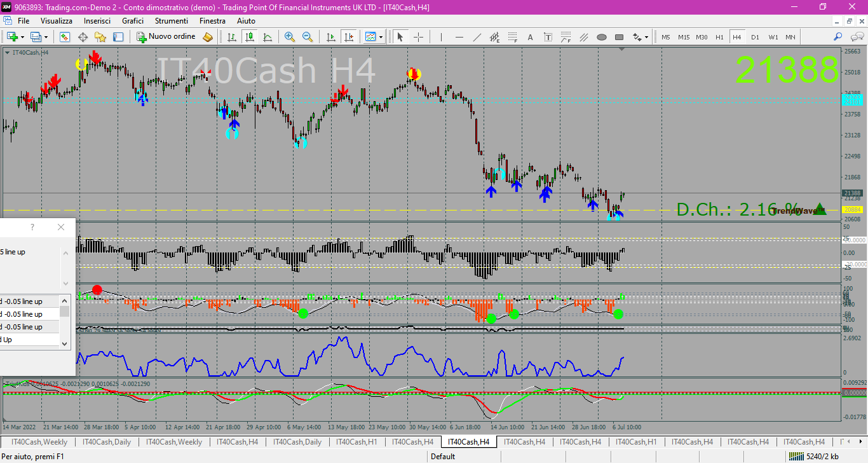Select the vertical line tool
Screen dimensions: 868x463
pyautogui.click(x=442, y=37)
